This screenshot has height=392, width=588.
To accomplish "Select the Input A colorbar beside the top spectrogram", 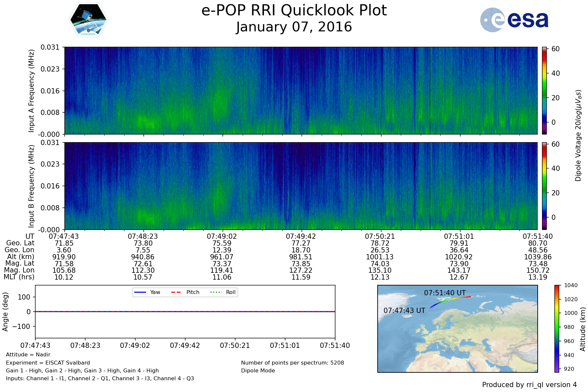I will click(544, 90).
